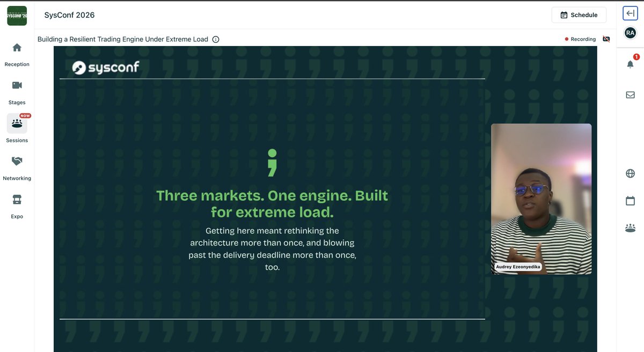The height and width of the screenshot is (352, 644).
Task: Open notifications bell with red badge
Action: 631,64
